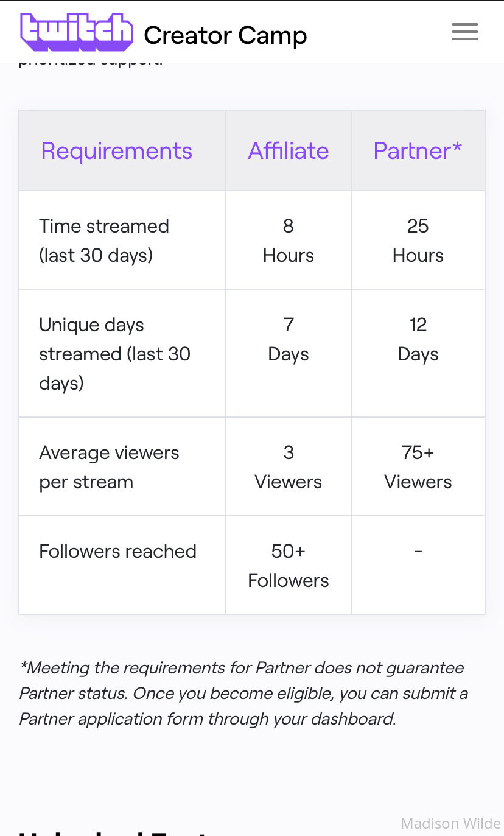
Task: Click the Followers reached row label
Action: [118, 551]
